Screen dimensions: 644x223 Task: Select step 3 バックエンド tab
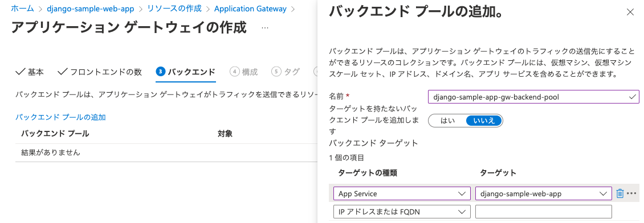(x=186, y=72)
